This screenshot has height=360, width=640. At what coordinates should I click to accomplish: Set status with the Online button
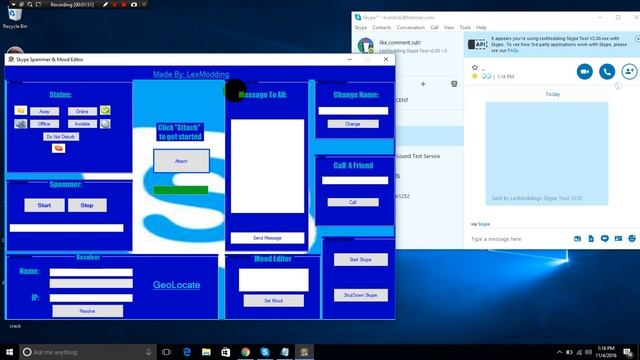[x=82, y=111]
